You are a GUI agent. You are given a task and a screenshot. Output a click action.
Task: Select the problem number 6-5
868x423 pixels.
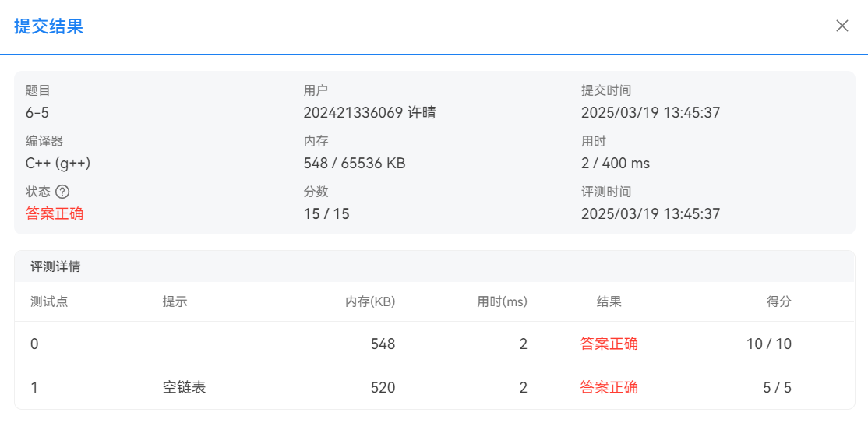point(37,113)
